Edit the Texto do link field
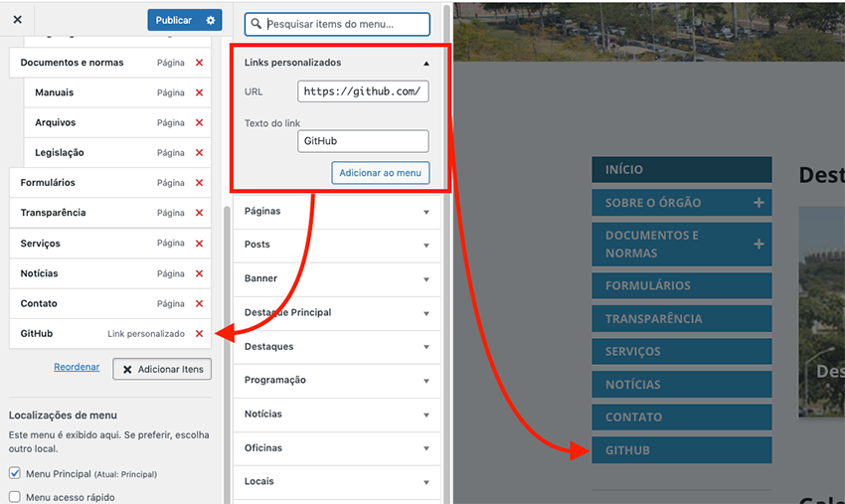 tap(363, 141)
